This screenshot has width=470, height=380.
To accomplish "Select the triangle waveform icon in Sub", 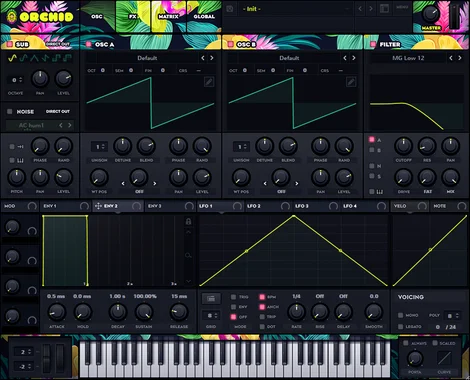I will coord(34,59).
